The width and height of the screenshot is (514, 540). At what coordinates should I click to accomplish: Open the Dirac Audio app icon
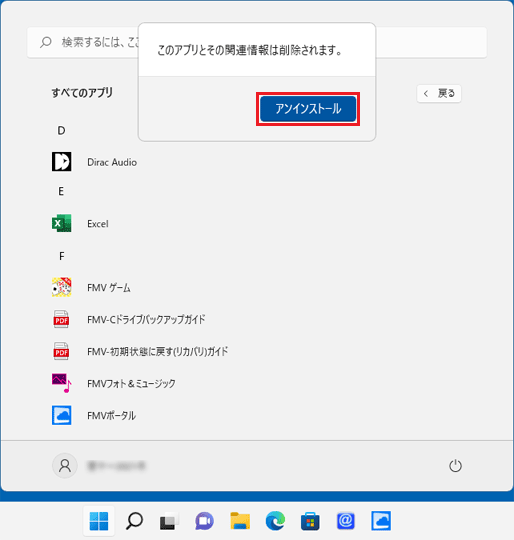[62, 162]
